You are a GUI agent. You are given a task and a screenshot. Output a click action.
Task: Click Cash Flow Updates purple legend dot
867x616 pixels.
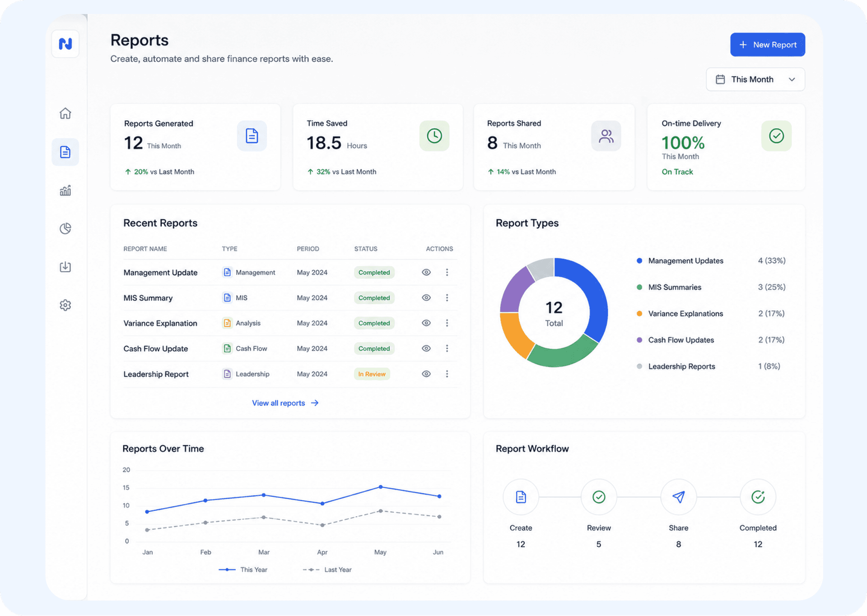(x=639, y=340)
